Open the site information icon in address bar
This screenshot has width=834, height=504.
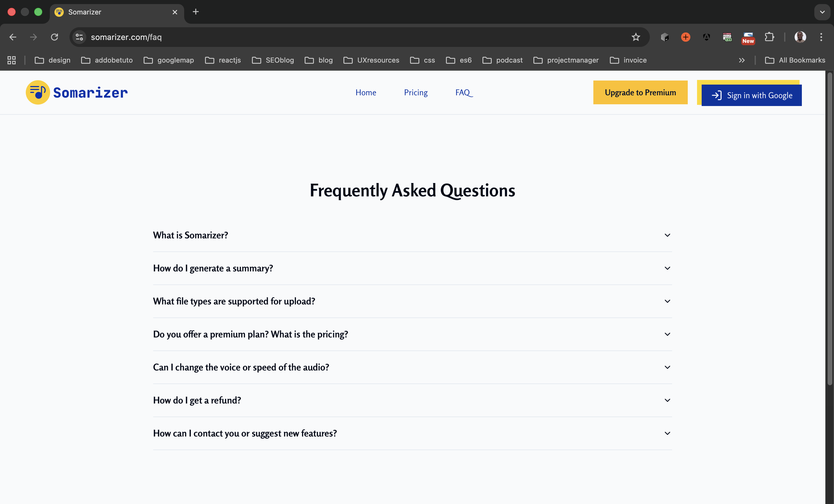coord(79,37)
